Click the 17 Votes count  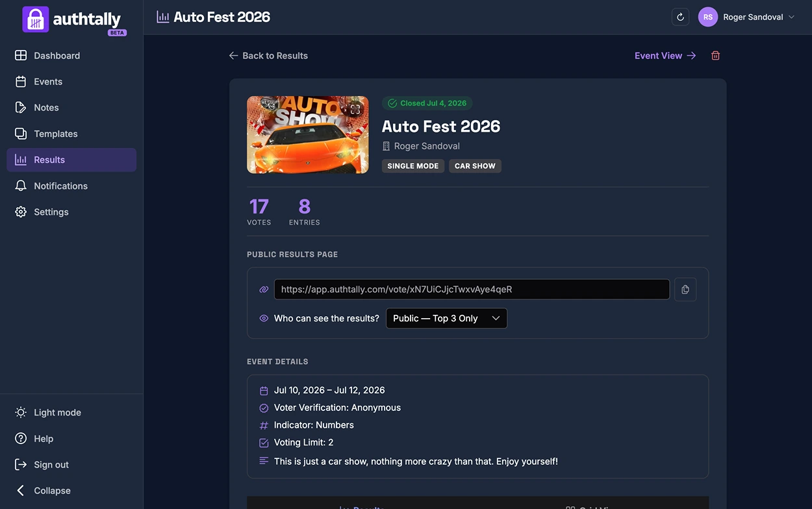tap(259, 212)
